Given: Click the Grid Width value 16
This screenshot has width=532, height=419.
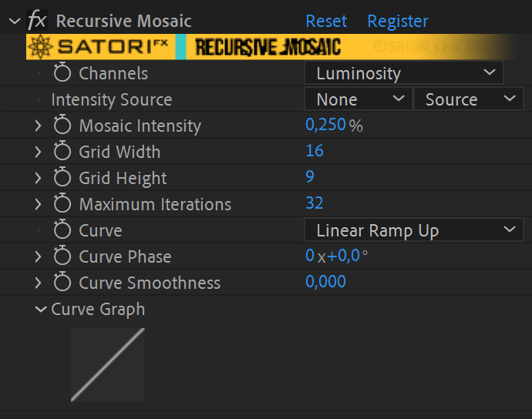Looking at the screenshot, I should [315, 150].
